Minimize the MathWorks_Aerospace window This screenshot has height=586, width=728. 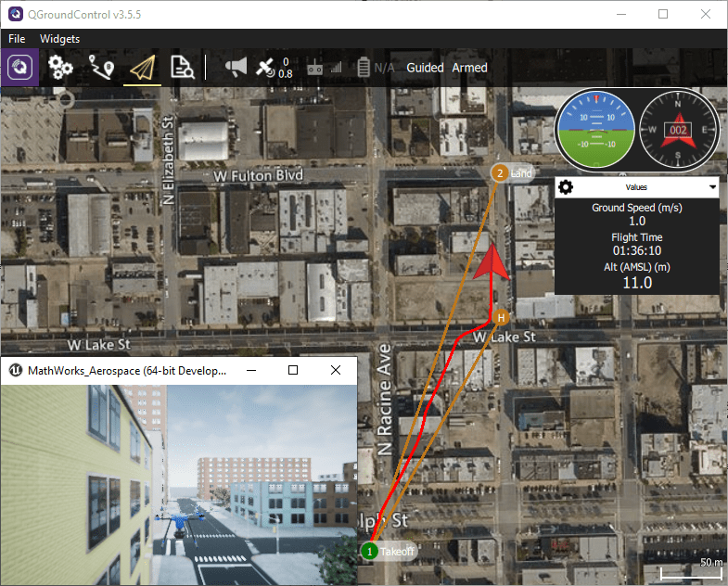pos(251,370)
